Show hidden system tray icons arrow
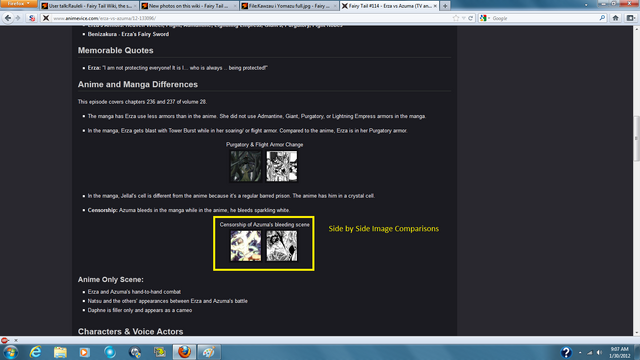Image resolution: width=640 pixels, height=360 pixels. (580, 352)
